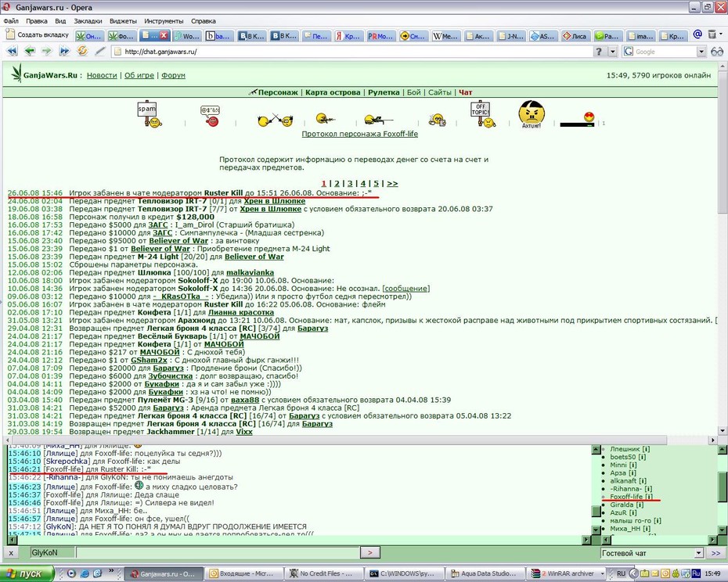Screen dimensions: 728x582
Task: Open the Гостевой чат room dropdown
Action: [699, 553]
